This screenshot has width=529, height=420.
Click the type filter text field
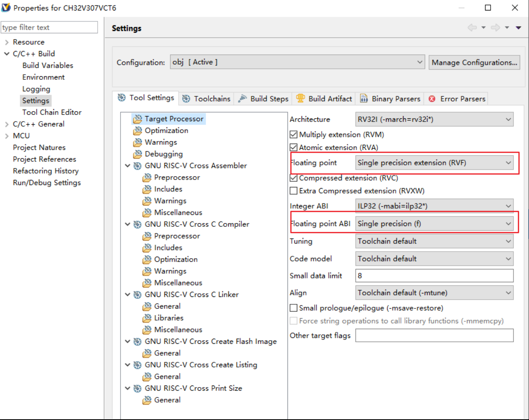click(49, 27)
